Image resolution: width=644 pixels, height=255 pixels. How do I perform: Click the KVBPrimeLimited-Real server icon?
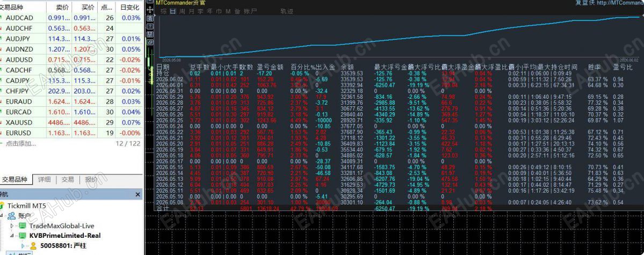click(23, 235)
